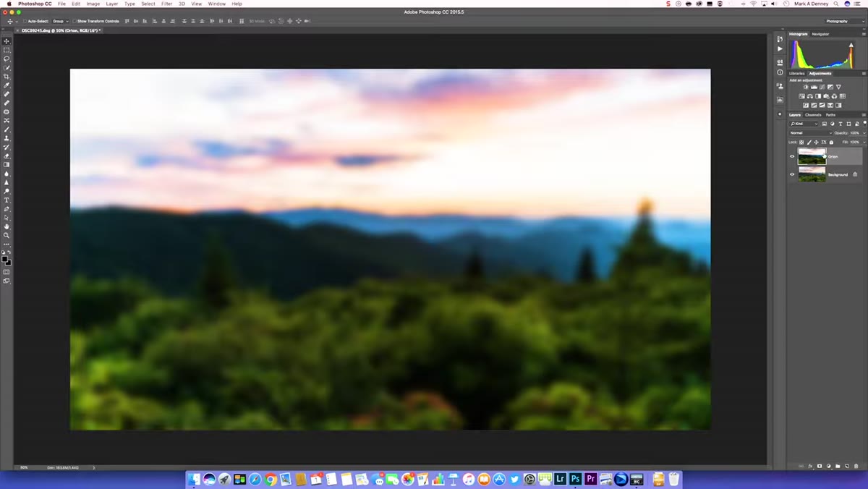
Task: Toggle lock all padlock
Action: [831, 143]
